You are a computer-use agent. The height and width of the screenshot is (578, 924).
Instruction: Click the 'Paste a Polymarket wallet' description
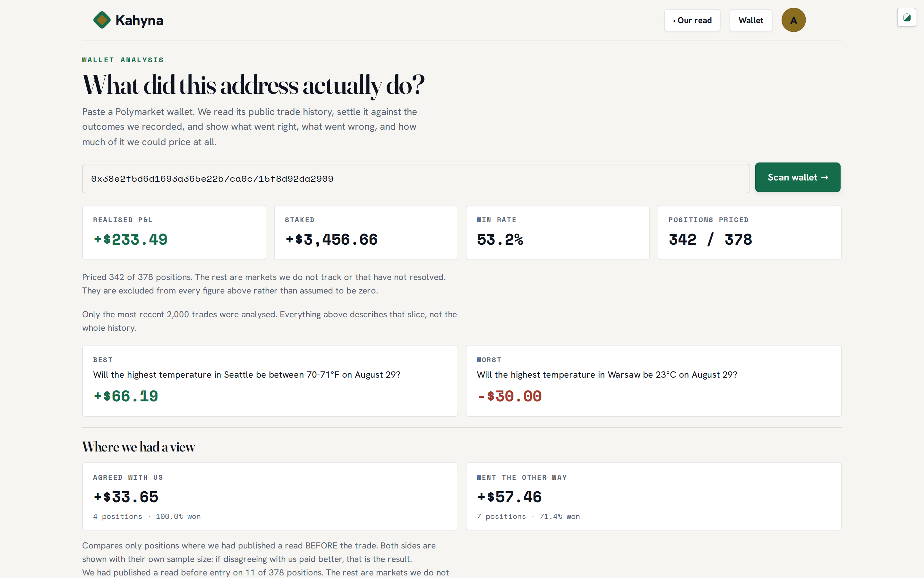tap(250, 127)
